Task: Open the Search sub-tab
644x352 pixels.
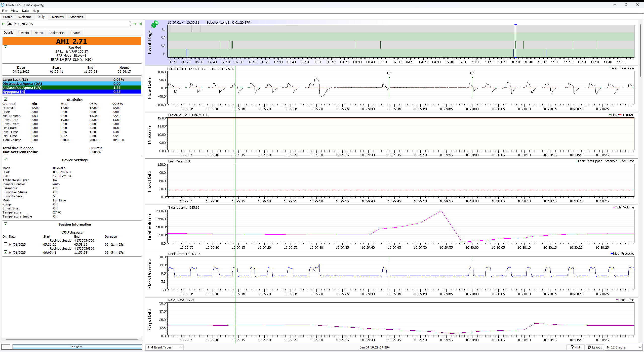Action: click(x=75, y=33)
